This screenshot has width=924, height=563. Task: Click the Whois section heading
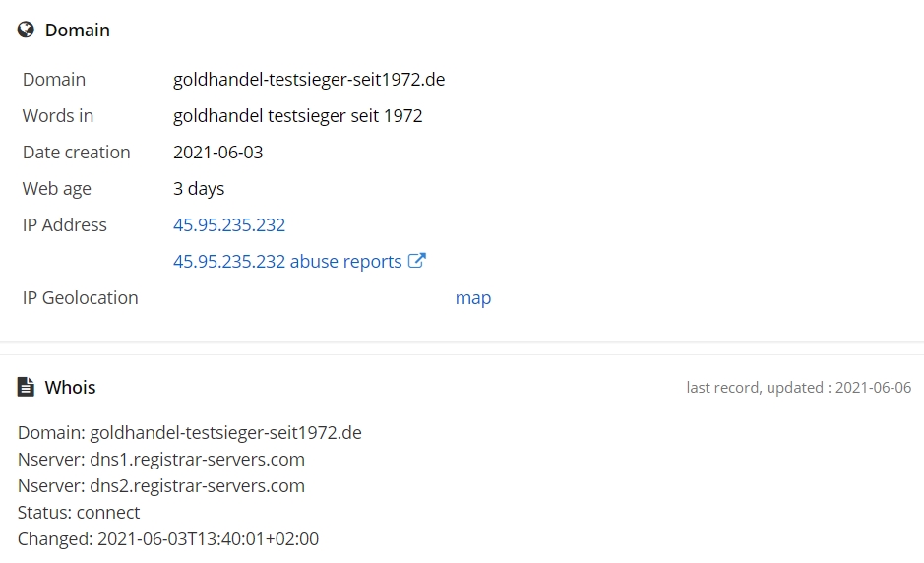[x=71, y=388]
